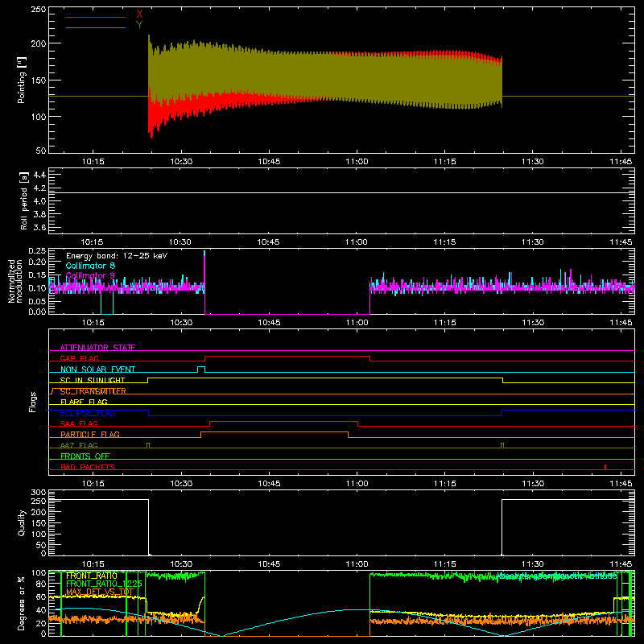Select the olive 'Y' legend label
Image resolution: width=644 pixels, height=644 pixels.
pyautogui.click(x=139, y=25)
